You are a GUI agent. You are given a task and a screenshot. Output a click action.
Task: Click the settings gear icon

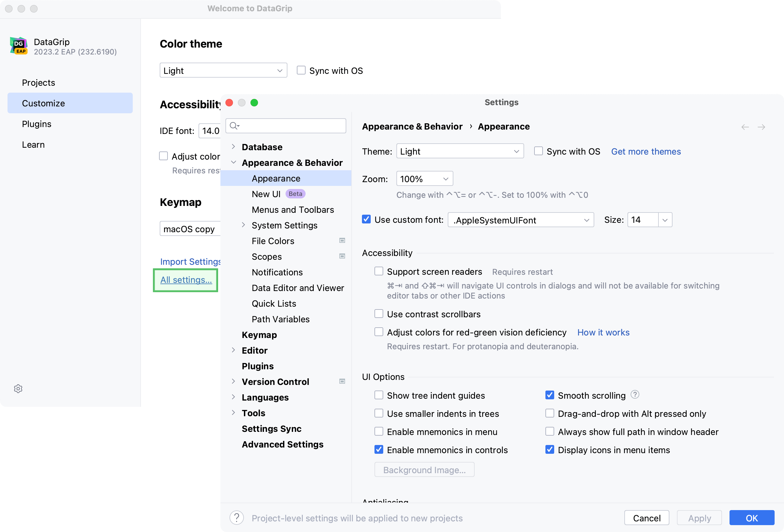click(x=17, y=389)
